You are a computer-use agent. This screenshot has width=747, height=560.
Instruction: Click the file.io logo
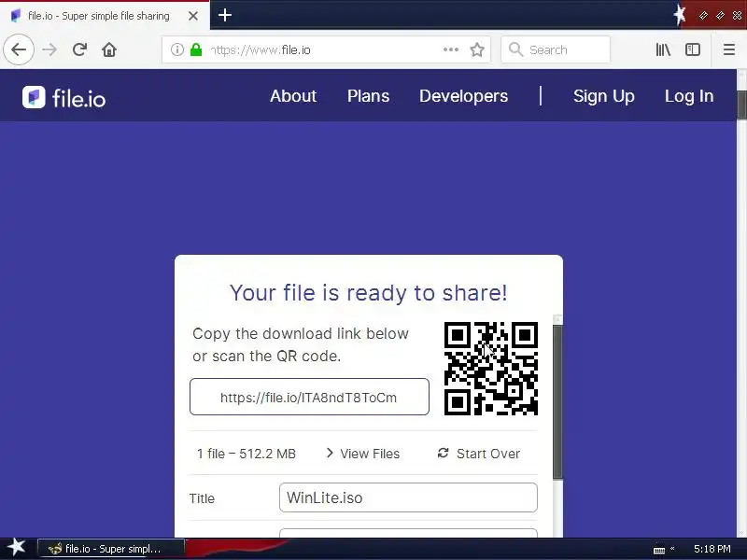point(63,98)
